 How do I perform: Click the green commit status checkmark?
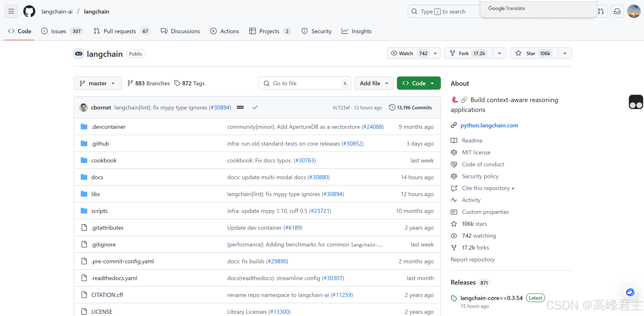255,107
